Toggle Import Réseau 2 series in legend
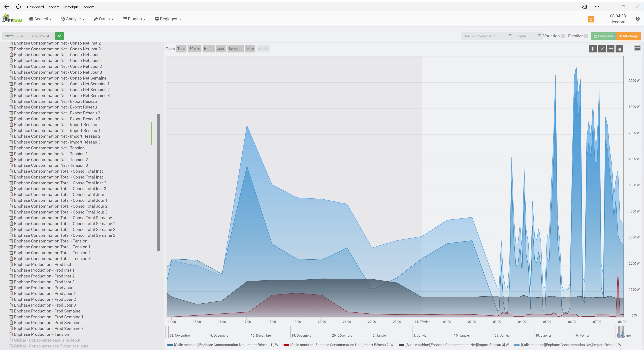This screenshot has width=644, height=350. click(x=339, y=345)
